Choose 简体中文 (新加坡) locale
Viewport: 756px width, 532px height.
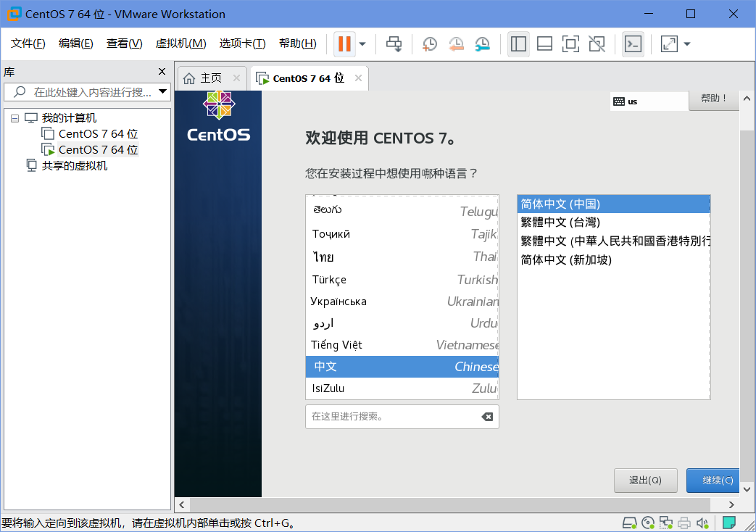click(613, 260)
